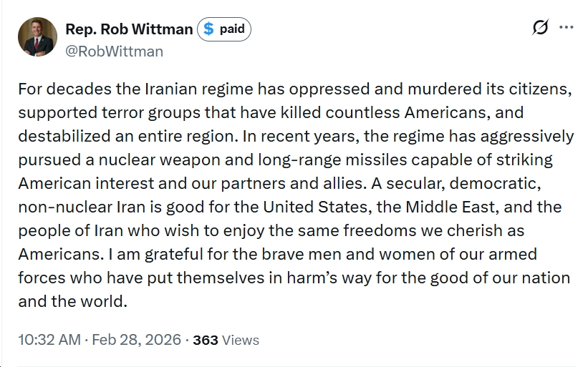Open Rob Wittman's profile picture
The width and height of the screenshot is (588, 367).
37,36
